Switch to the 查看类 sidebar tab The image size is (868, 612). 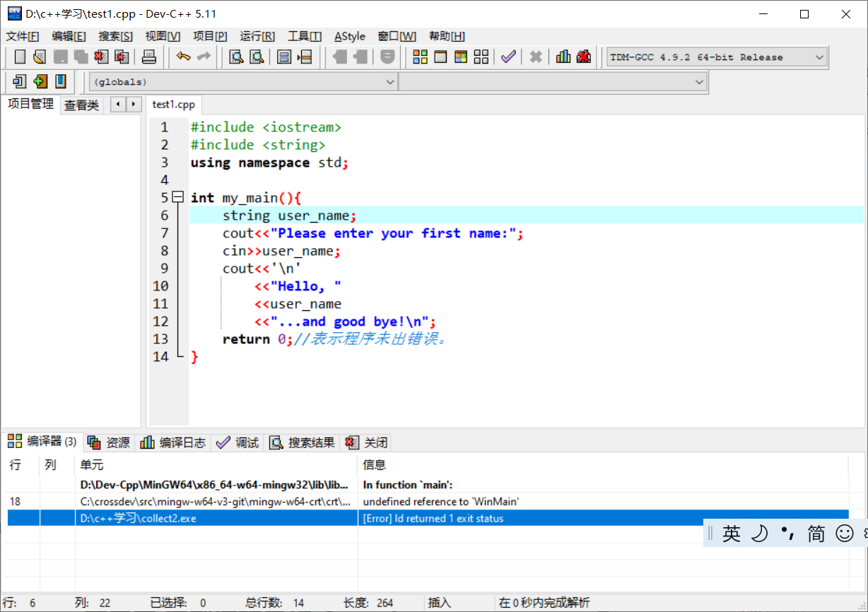(x=82, y=105)
